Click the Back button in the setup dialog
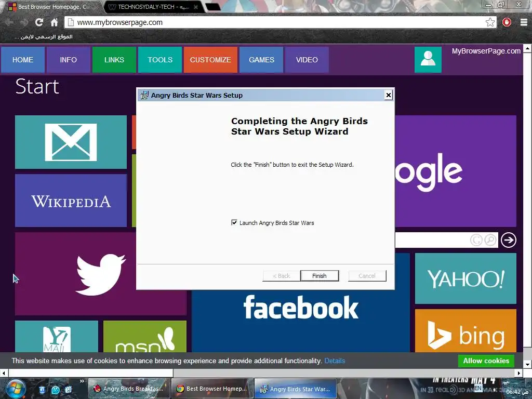Image resolution: width=532 pixels, height=399 pixels. (x=281, y=276)
